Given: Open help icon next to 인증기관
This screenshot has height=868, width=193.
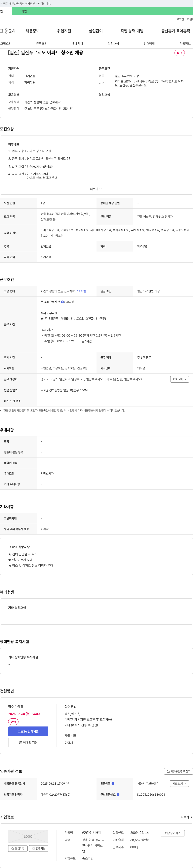Looking at the screenshot, I should point(113,783).
